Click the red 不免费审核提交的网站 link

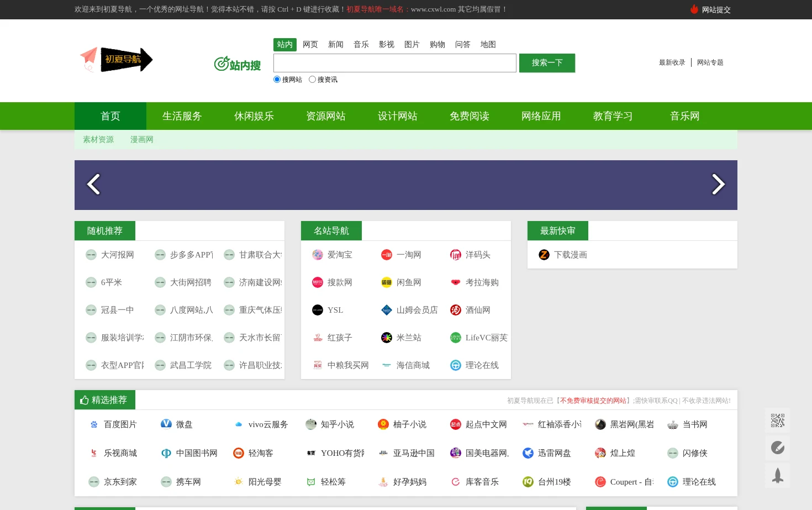tap(593, 401)
